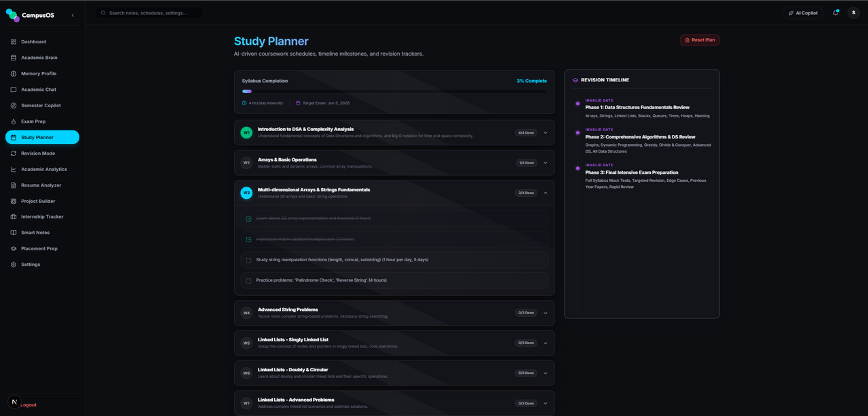Click the '3% Complete' label
Screen dimensions: 868x416
point(531,81)
